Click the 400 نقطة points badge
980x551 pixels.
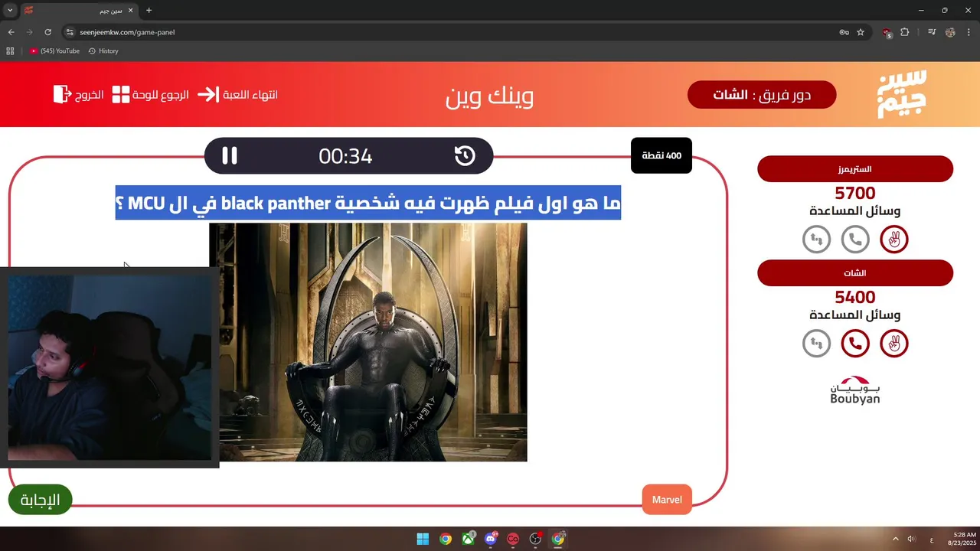coord(661,155)
